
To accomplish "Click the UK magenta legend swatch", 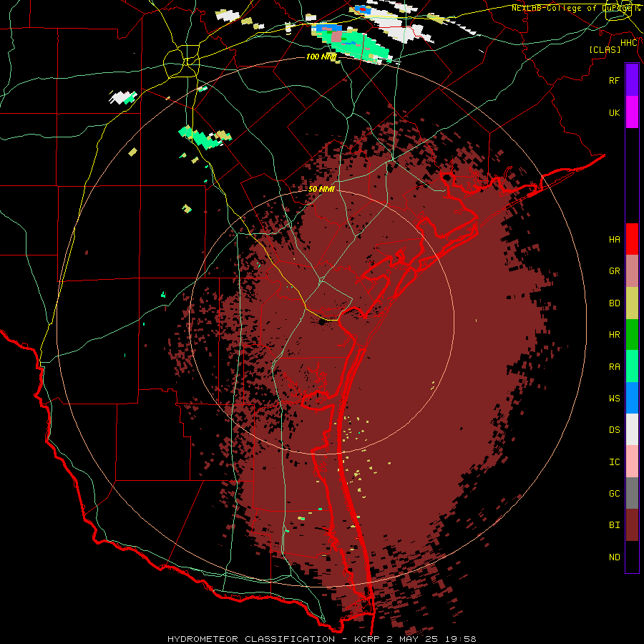I will pos(632,112).
